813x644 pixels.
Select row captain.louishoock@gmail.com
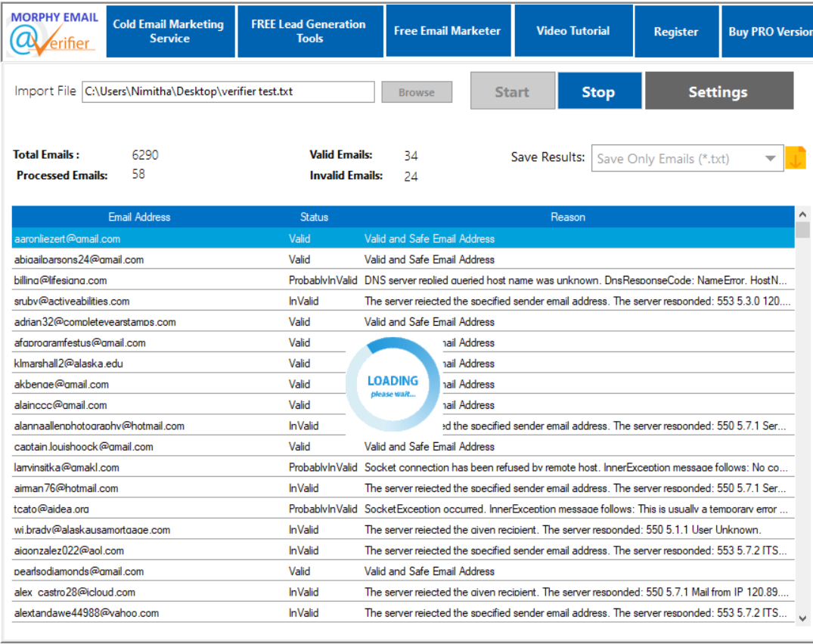403,445
